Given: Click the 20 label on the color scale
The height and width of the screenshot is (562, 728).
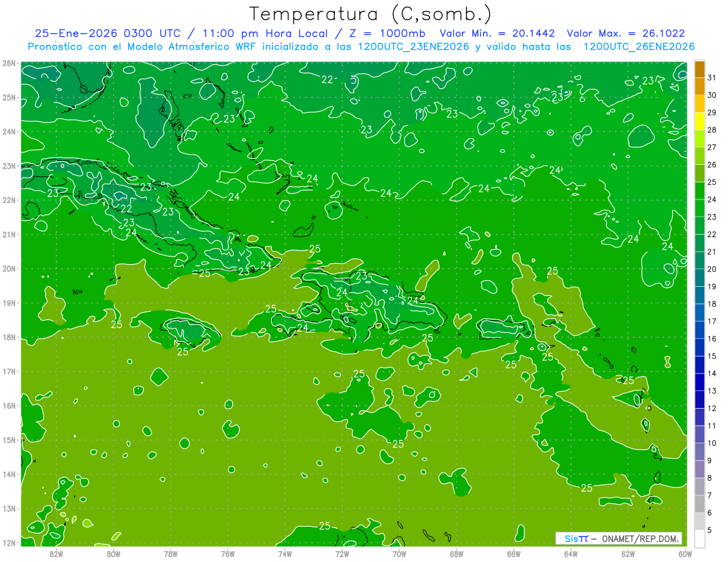Looking at the screenshot, I should pos(712,269).
